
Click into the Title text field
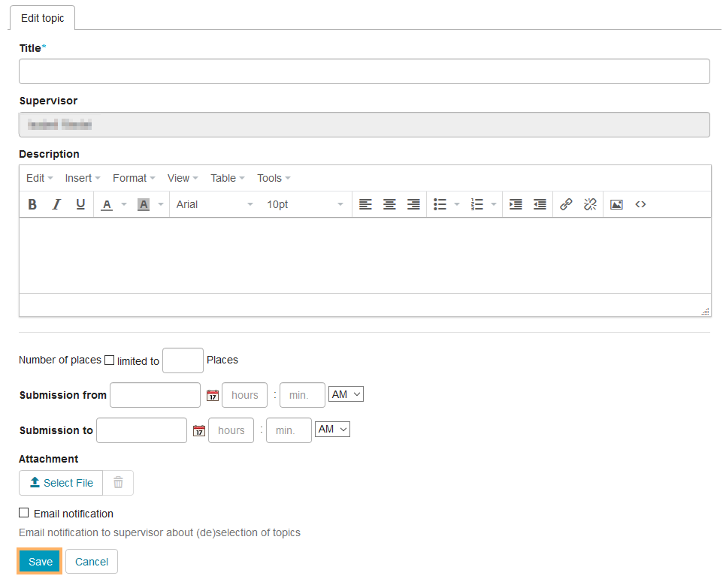pyautogui.click(x=364, y=71)
